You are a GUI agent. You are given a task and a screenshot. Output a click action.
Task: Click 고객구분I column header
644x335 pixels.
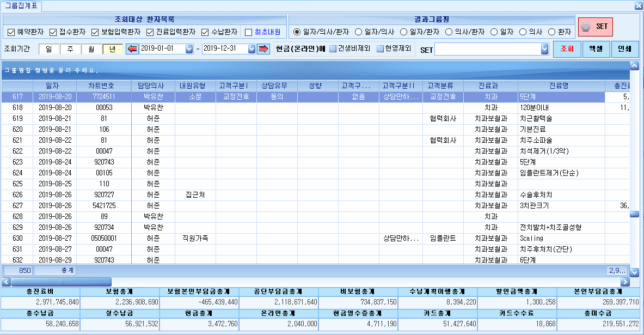(x=236, y=86)
